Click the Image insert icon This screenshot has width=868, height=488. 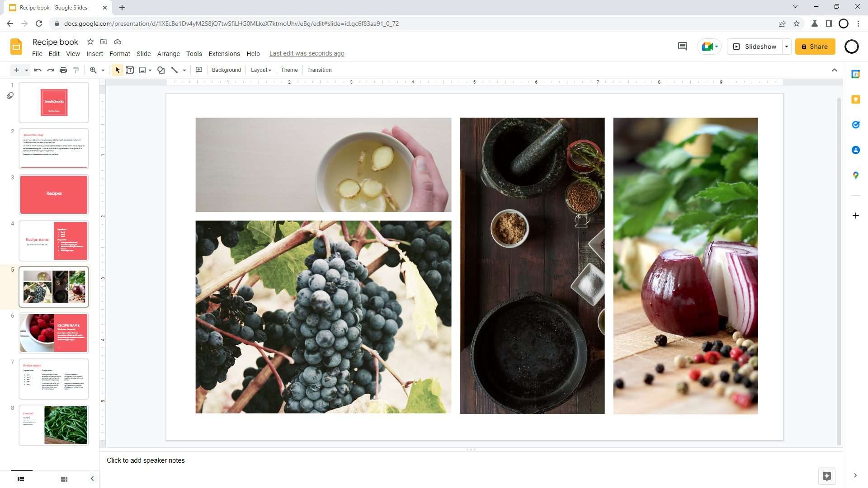(x=143, y=70)
